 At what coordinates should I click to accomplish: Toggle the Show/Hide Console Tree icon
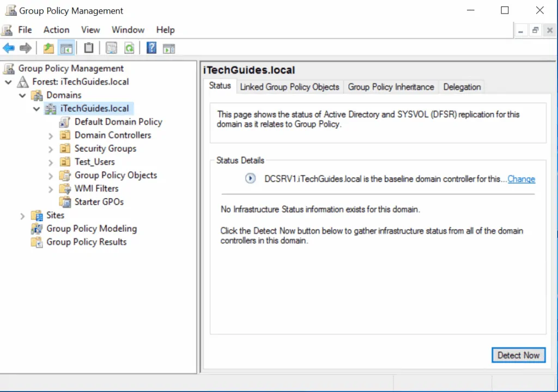click(x=66, y=48)
